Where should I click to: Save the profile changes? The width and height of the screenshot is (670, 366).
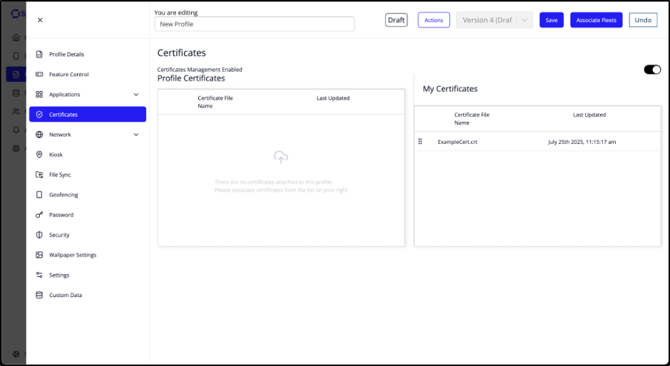(552, 20)
